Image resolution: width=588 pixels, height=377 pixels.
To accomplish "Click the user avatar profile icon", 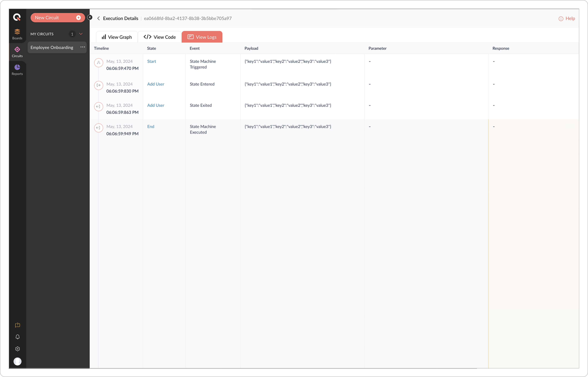I will pos(17,361).
